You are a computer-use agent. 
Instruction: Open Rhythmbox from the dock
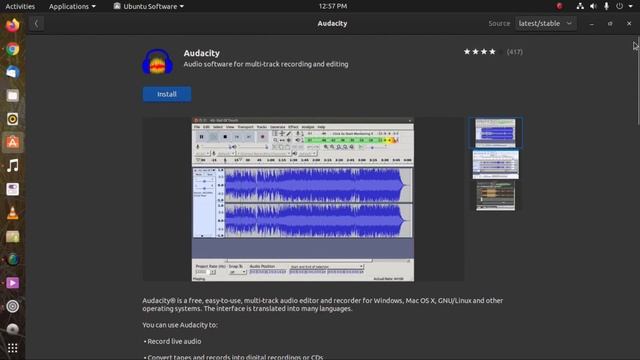[13, 119]
